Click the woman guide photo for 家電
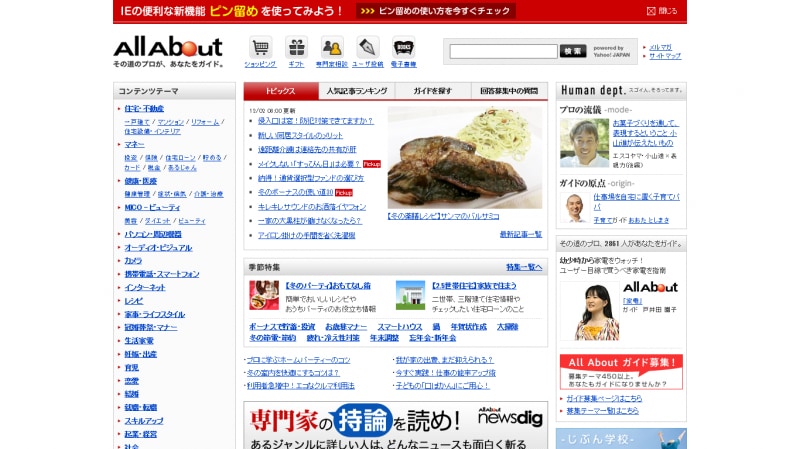 click(x=589, y=311)
